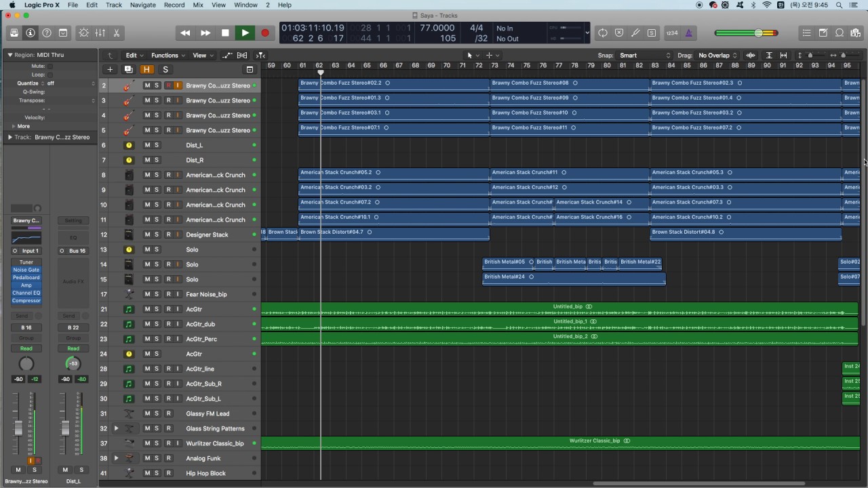Open the Compressor plug-in slot
The image size is (868, 488).
point(26,300)
